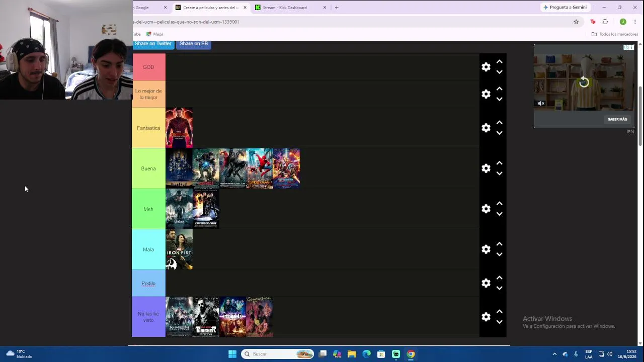
Task: Open settings gear for the Pedilo tier
Action: 486,283
